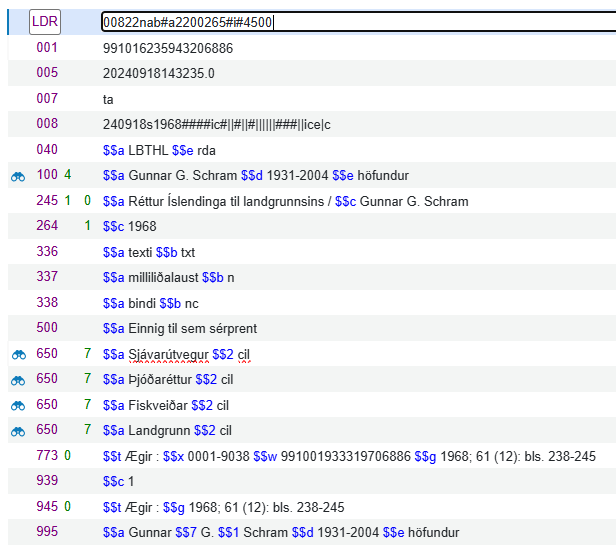The width and height of the screenshot is (616, 555).
Task: Open the binoculars lookup for the Sjávarútvegur row
Action: click(18, 355)
